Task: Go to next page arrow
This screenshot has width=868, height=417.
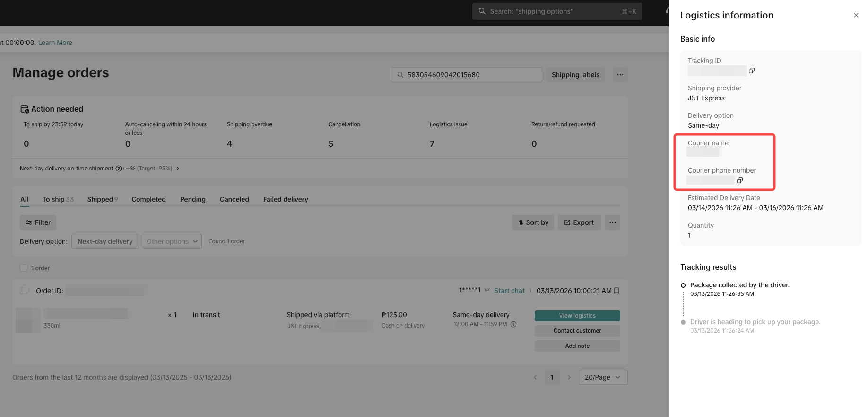Action: (x=569, y=377)
